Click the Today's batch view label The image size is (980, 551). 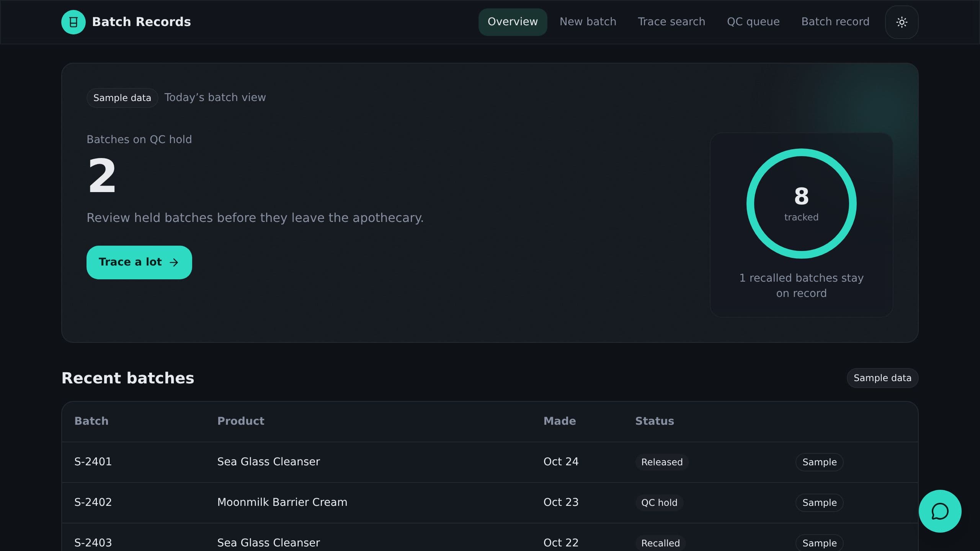[x=215, y=98]
